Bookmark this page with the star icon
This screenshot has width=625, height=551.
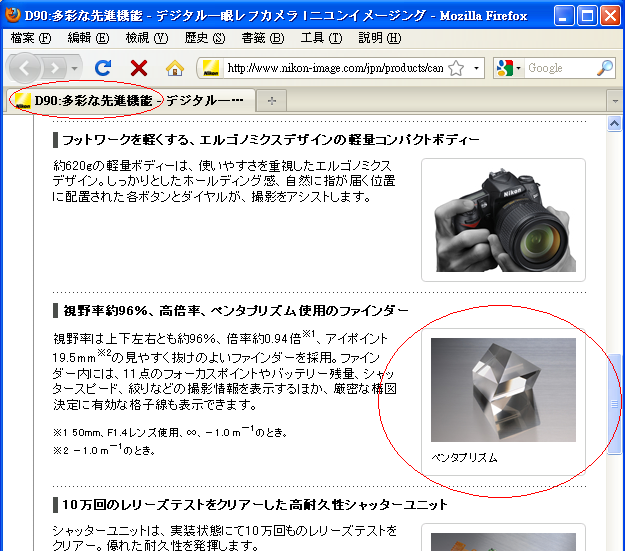tap(456, 68)
